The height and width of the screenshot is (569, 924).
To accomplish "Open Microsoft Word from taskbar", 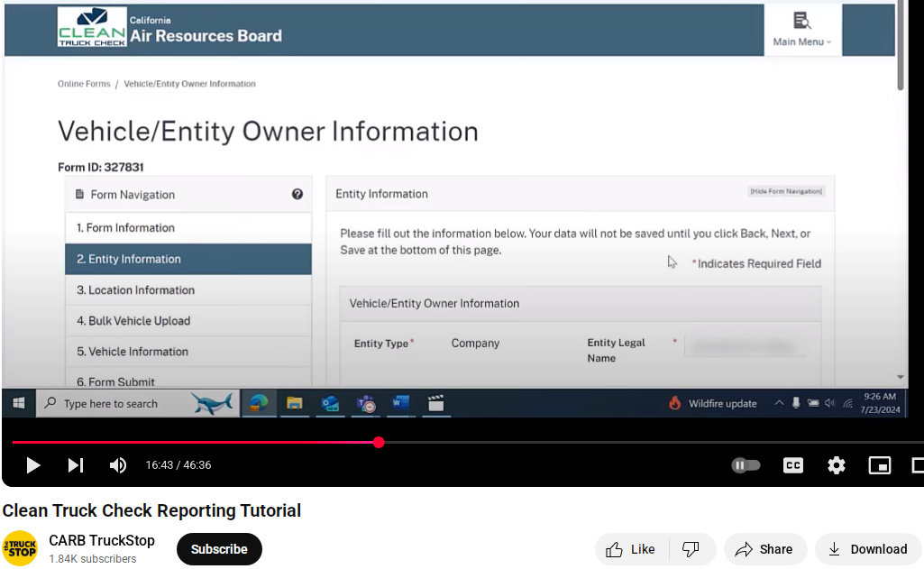I will (401, 403).
